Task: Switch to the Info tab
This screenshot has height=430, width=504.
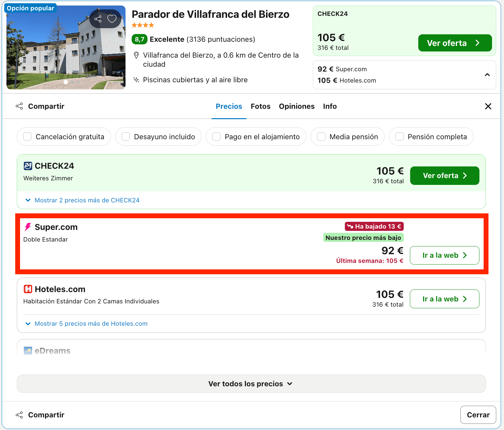Action: [330, 106]
